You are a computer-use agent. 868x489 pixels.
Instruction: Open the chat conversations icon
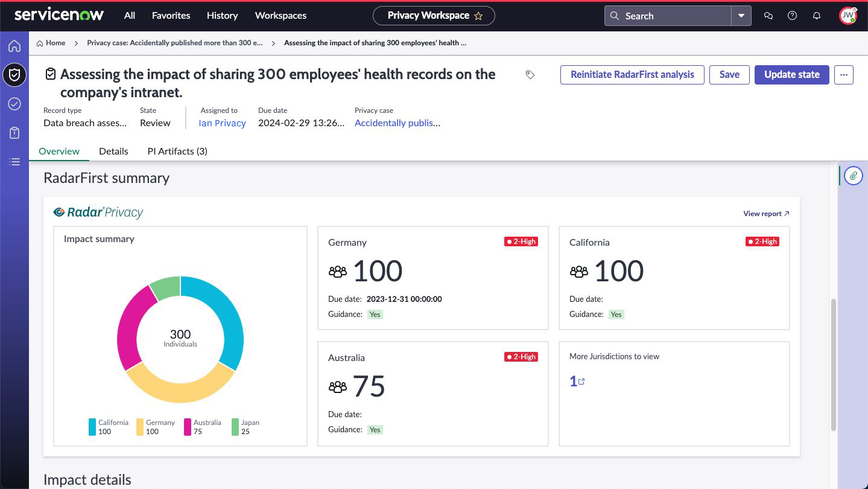768,16
